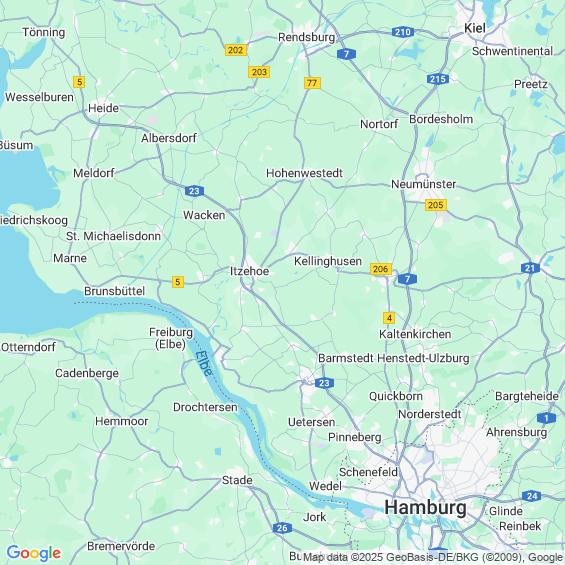Select the Kiel city label

(x=475, y=28)
